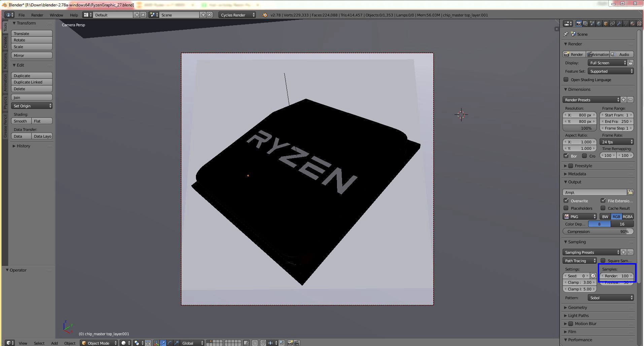Click the 3D view editor type icon
This screenshot has width=644, height=346.
tap(9, 343)
